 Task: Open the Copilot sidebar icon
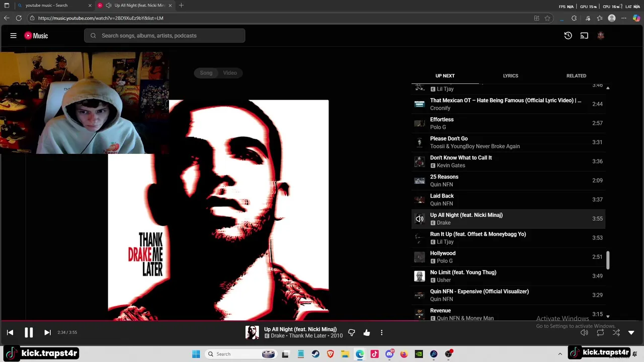636,18
